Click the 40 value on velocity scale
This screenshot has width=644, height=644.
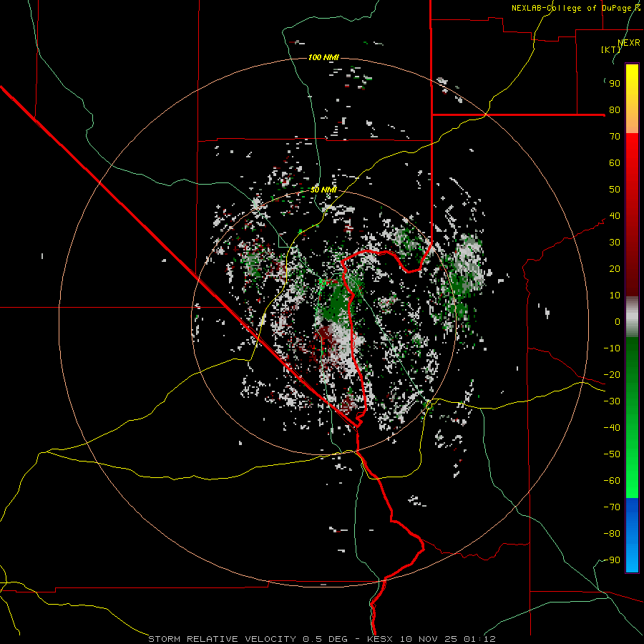click(x=615, y=216)
